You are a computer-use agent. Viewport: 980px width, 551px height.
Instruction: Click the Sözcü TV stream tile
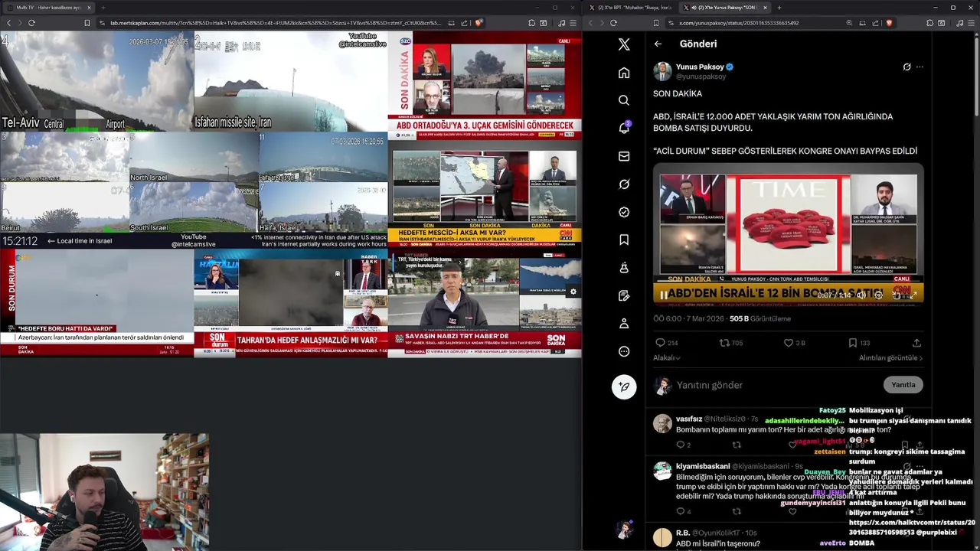coord(485,85)
